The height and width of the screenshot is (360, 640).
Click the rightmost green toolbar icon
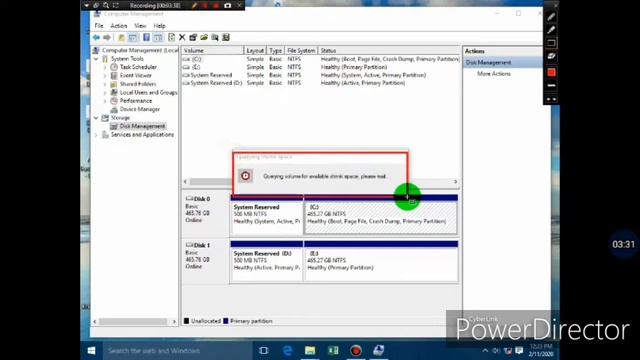click(x=226, y=38)
